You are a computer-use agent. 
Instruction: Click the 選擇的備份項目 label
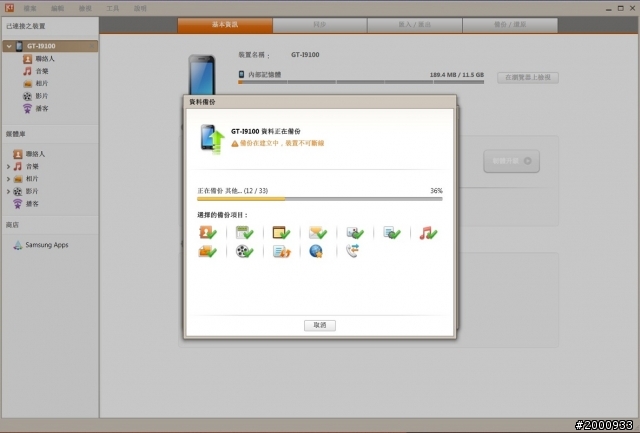[x=223, y=215]
